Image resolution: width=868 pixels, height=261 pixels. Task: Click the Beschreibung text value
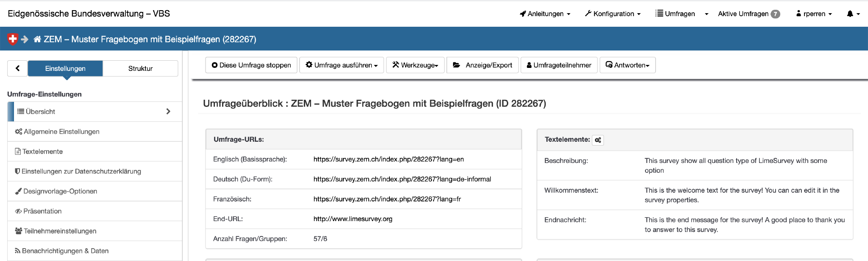tap(736, 166)
